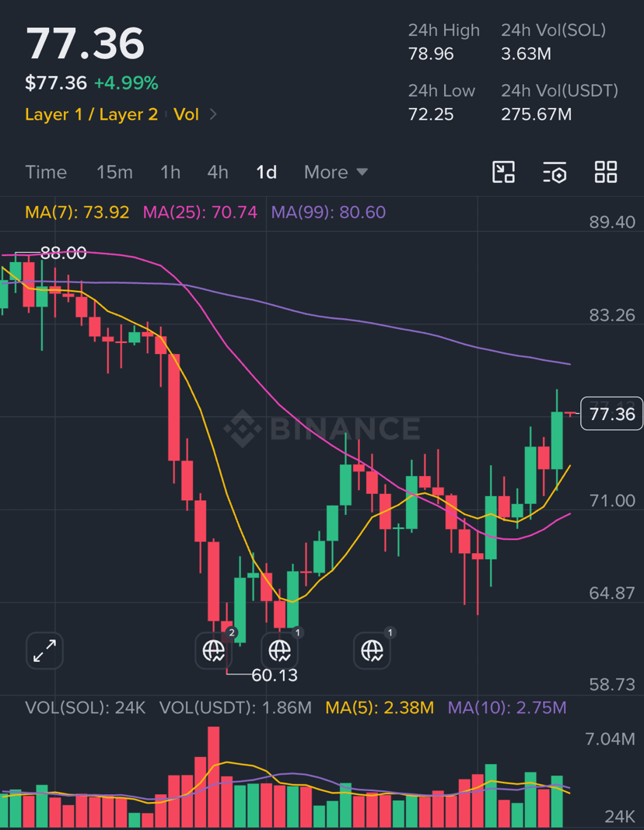This screenshot has height=830, width=644.
Task: Click the MA(99): 80.60 indicator label
Action: click(329, 212)
